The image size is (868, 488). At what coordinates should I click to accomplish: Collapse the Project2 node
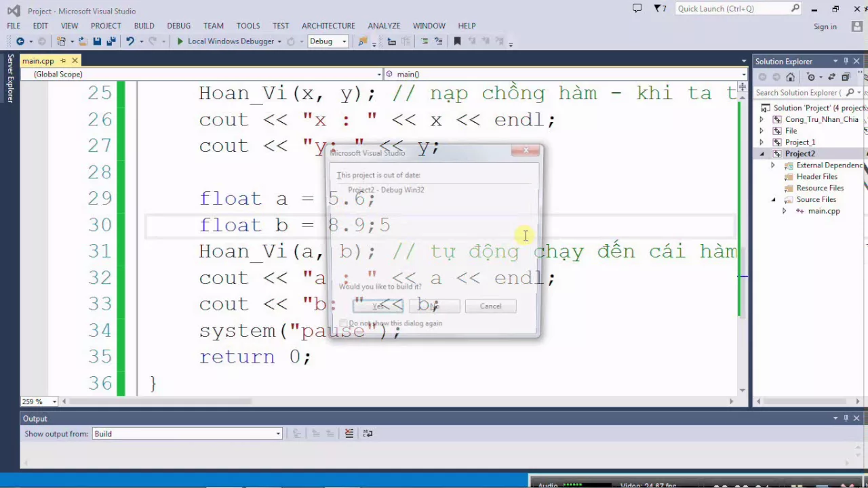pos(761,154)
